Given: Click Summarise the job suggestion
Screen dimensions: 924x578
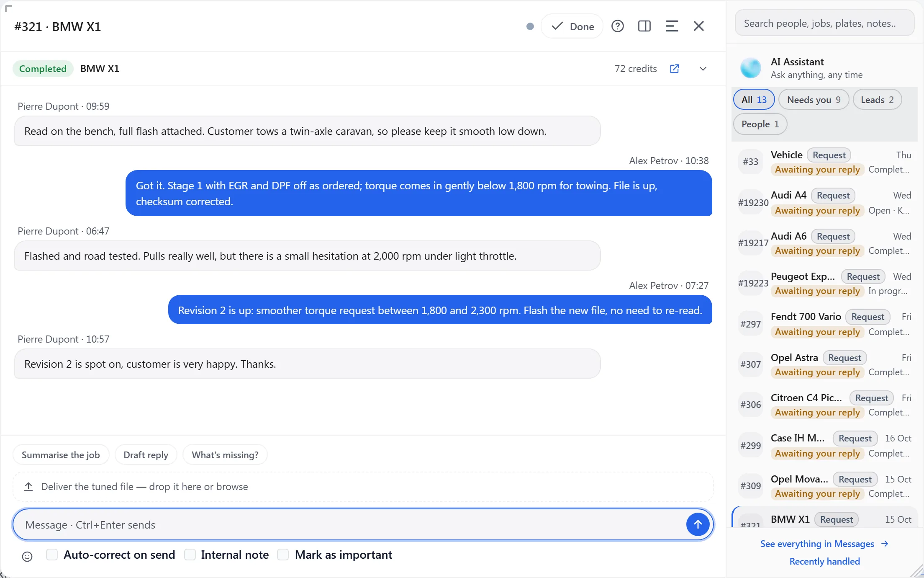Looking at the screenshot, I should [x=61, y=455].
